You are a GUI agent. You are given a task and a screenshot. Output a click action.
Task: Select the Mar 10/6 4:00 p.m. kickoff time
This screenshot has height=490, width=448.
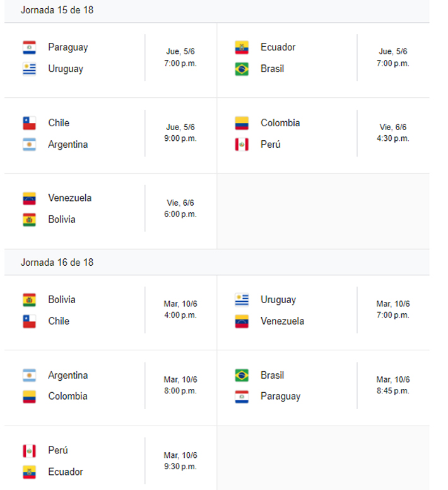180,309
